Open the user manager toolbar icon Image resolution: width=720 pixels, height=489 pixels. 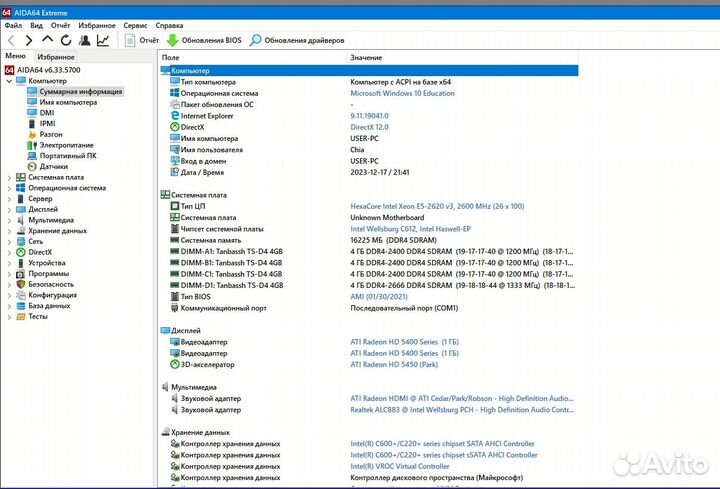(x=84, y=40)
